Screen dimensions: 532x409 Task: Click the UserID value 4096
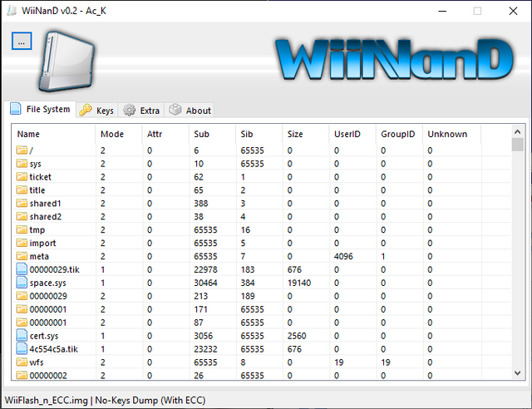point(343,256)
